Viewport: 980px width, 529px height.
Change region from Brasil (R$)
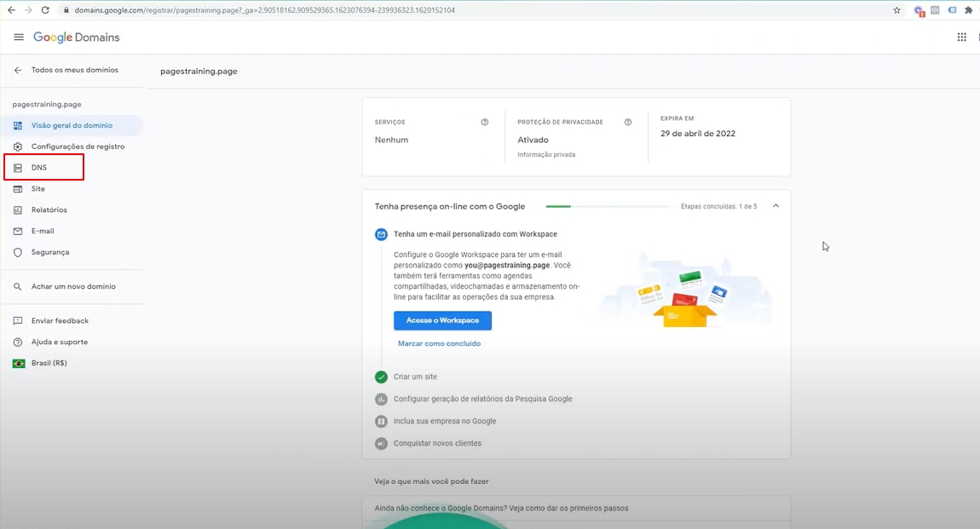[x=49, y=363]
